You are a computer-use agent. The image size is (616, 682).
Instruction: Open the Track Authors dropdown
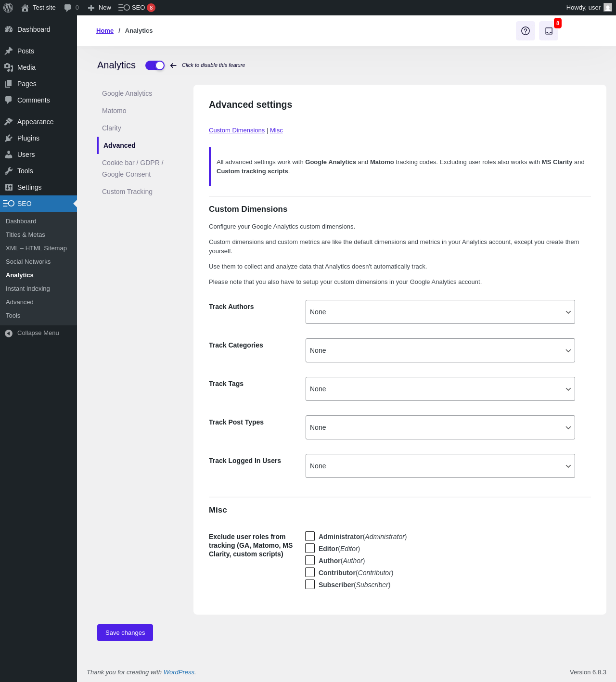click(440, 312)
